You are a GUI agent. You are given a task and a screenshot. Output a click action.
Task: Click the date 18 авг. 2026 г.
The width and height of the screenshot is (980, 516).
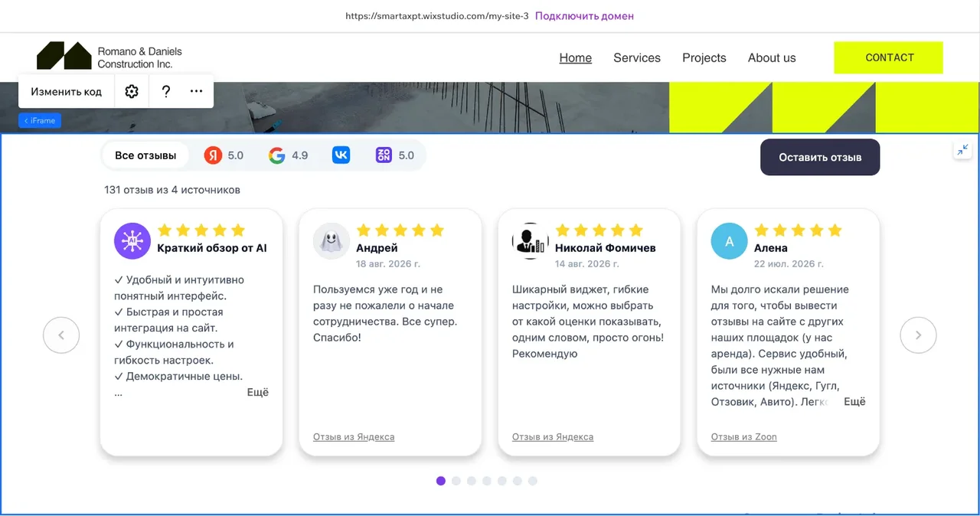[x=388, y=263]
